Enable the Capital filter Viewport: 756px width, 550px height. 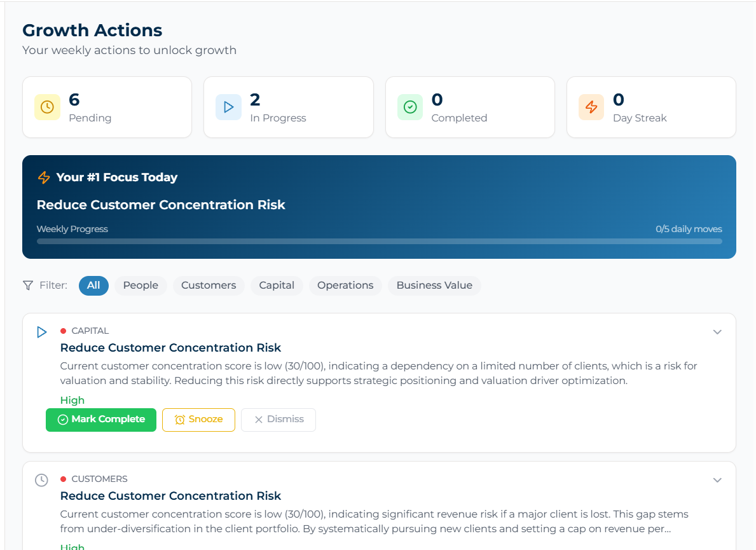[x=277, y=285]
